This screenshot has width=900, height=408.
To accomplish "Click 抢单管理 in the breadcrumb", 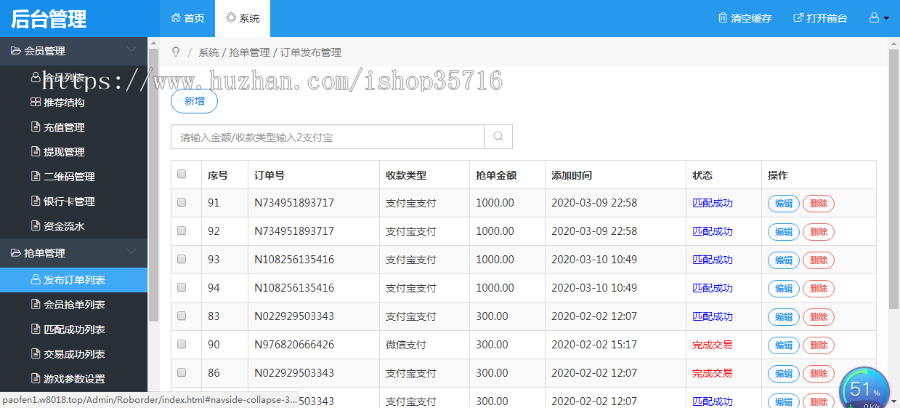I will click(249, 53).
